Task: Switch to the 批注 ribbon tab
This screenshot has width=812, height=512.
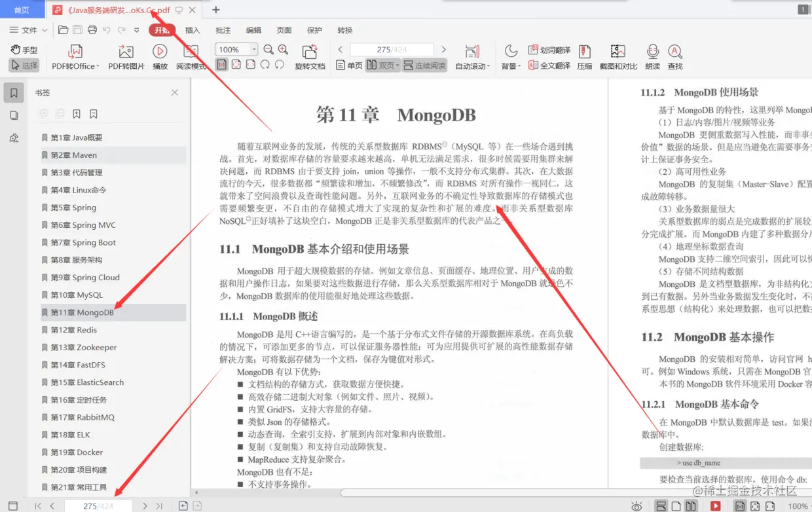Action: [223, 30]
